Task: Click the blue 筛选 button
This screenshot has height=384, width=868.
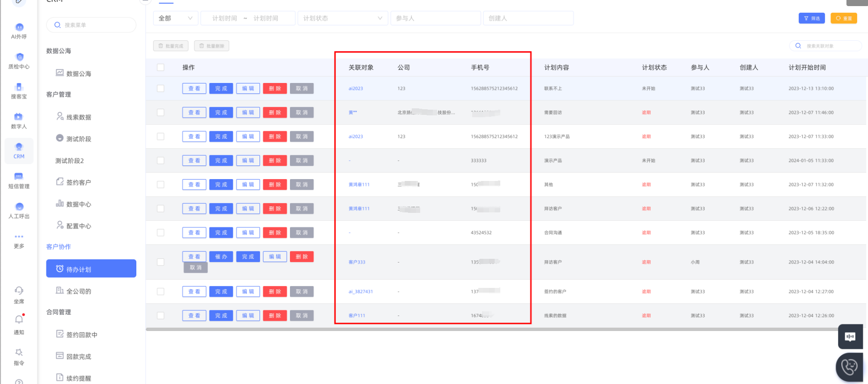Action: pos(811,18)
